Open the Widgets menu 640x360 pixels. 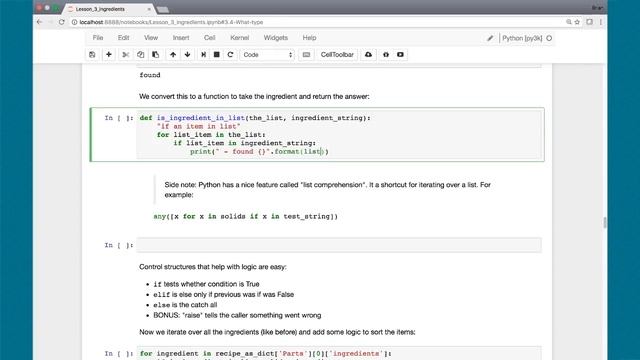[276, 38]
